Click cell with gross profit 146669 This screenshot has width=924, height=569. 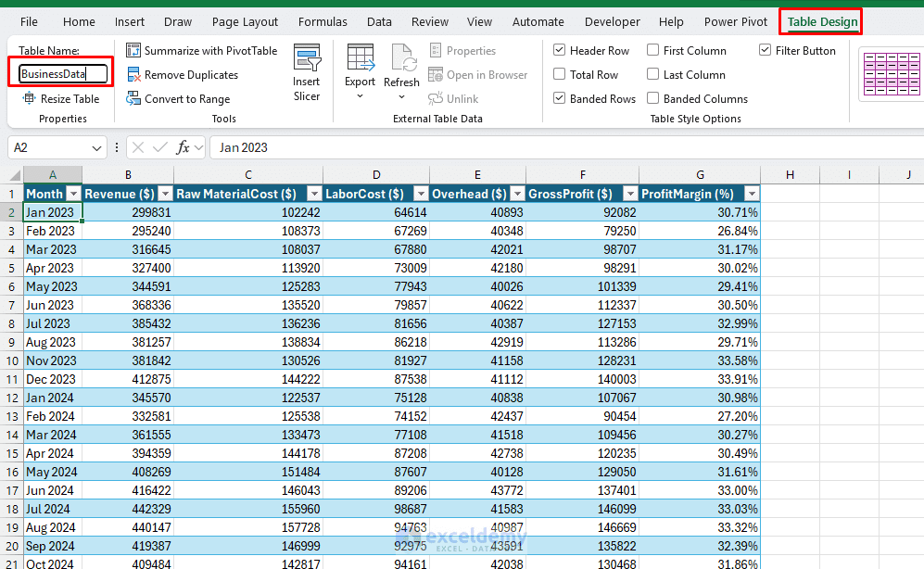coord(583,527)
